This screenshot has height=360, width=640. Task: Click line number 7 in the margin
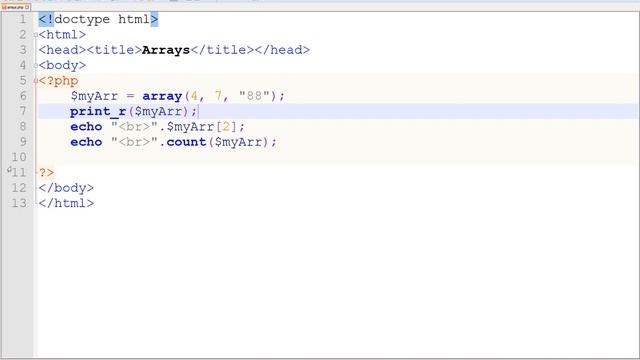click(22, 111)
